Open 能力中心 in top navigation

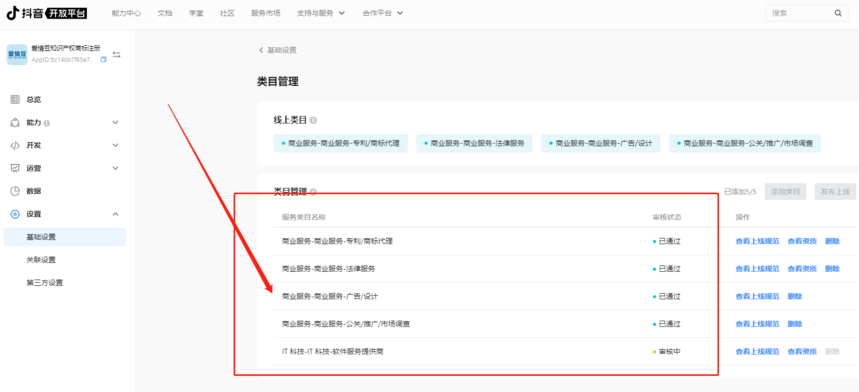click(x=126, y=14)
